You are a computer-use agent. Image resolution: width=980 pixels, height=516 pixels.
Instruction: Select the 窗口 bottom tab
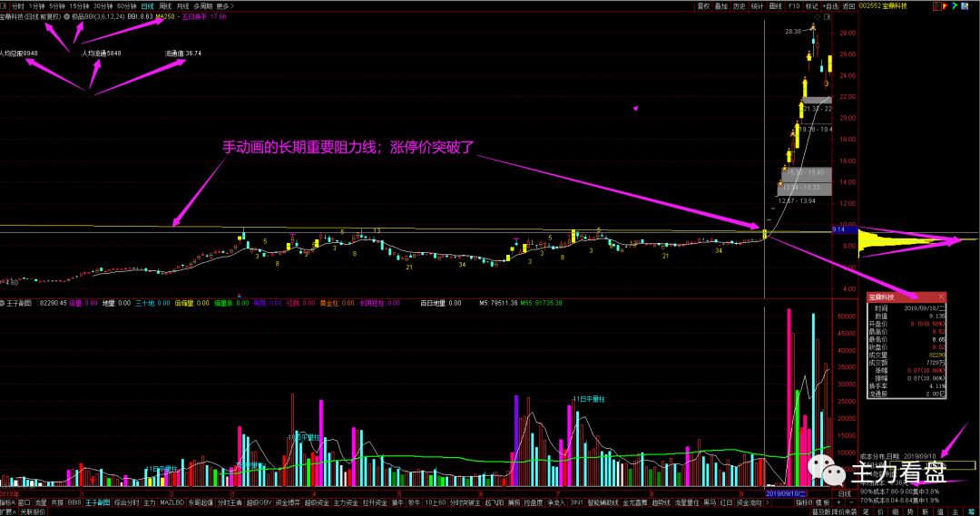coord(24,503)
